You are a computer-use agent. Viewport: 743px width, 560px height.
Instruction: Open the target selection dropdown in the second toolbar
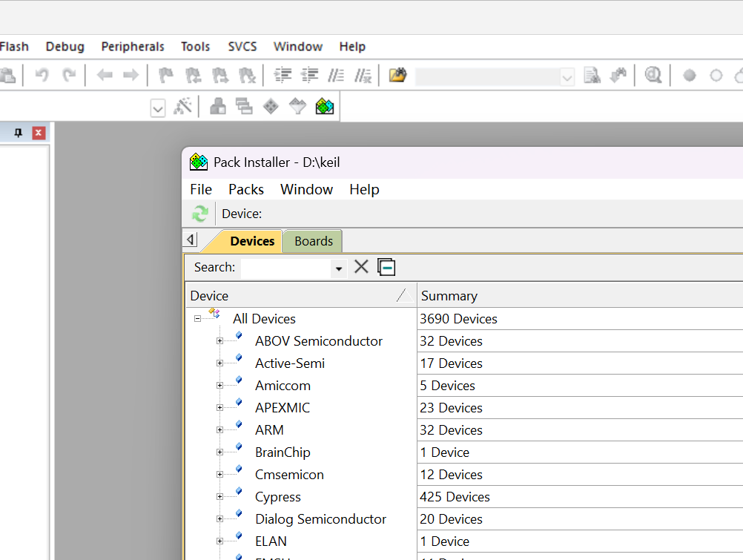point(158,108)
